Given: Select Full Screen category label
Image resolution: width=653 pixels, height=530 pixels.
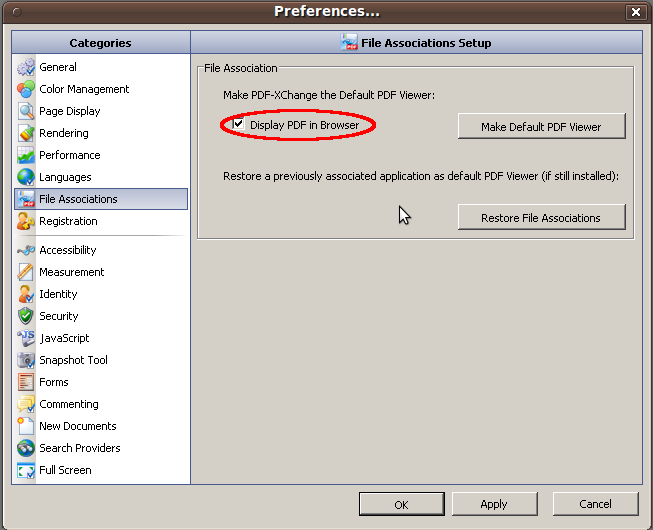Looking at the screenshot, I should [65, 470].
